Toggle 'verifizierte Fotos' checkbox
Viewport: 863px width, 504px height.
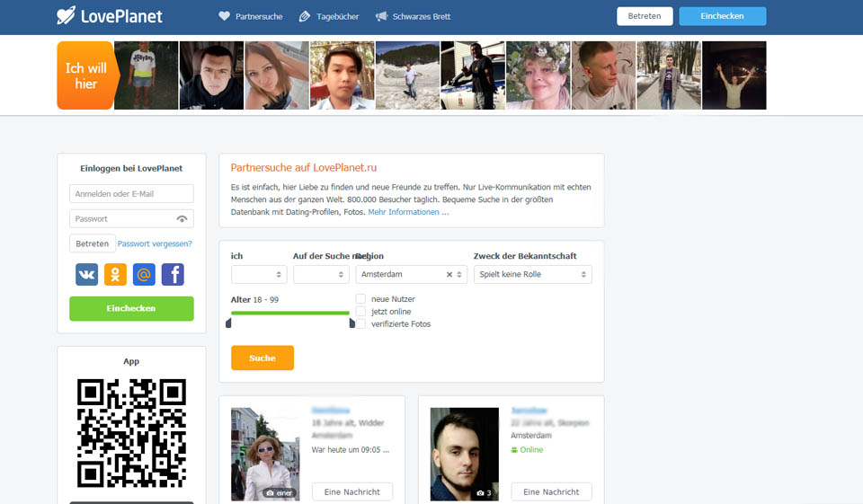pos(360,324)
